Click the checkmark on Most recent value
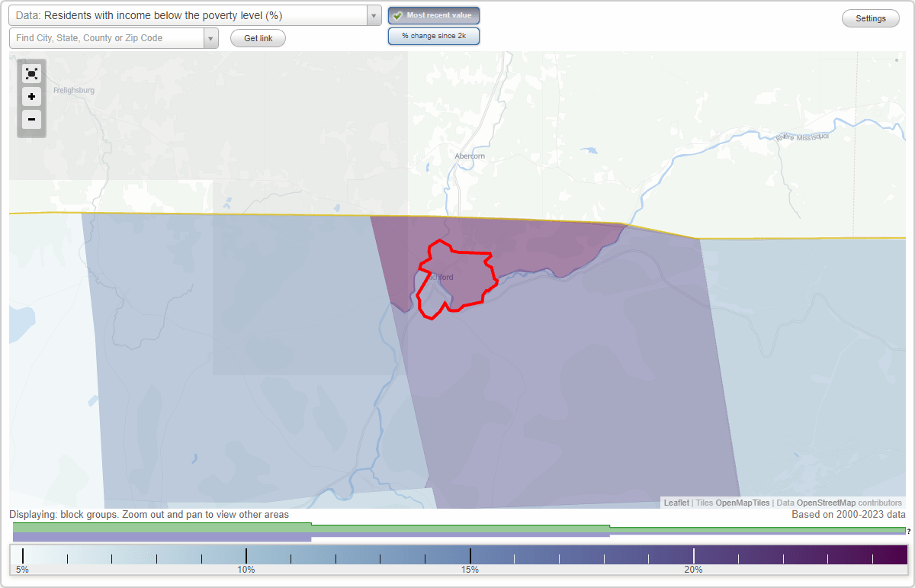Viewport: 915px width, 588px height. (x=396, y=14)
